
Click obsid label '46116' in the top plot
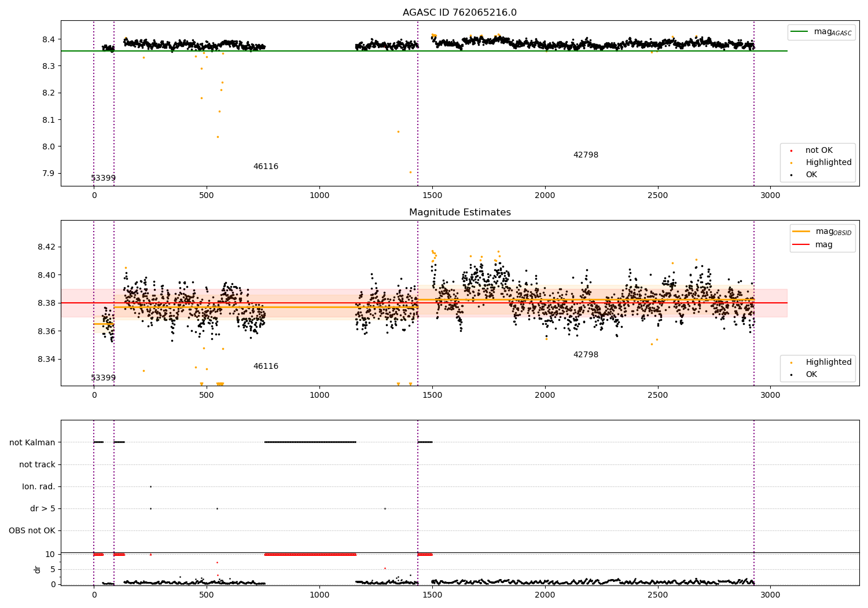(266, 167)
